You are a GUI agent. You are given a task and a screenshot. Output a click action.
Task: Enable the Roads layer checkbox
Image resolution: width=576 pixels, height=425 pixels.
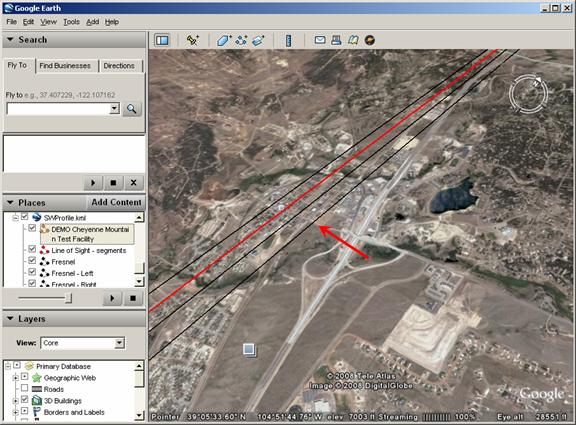[24, 388]
